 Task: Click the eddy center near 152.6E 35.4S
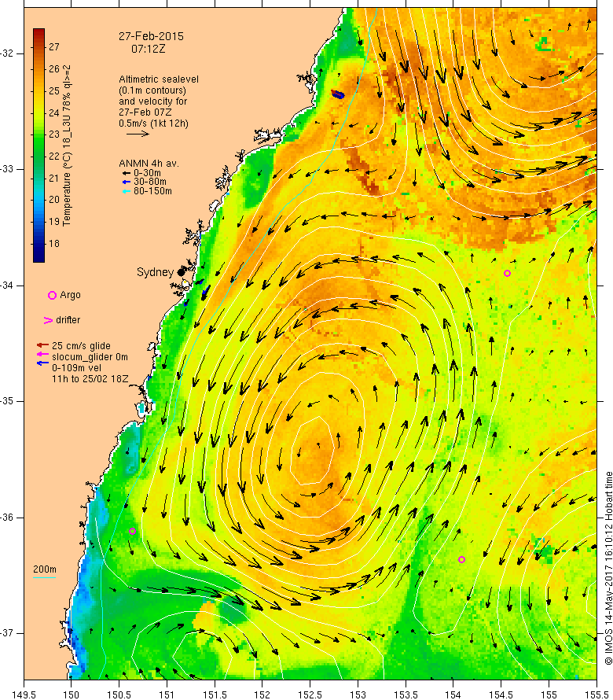click(318, 444)
